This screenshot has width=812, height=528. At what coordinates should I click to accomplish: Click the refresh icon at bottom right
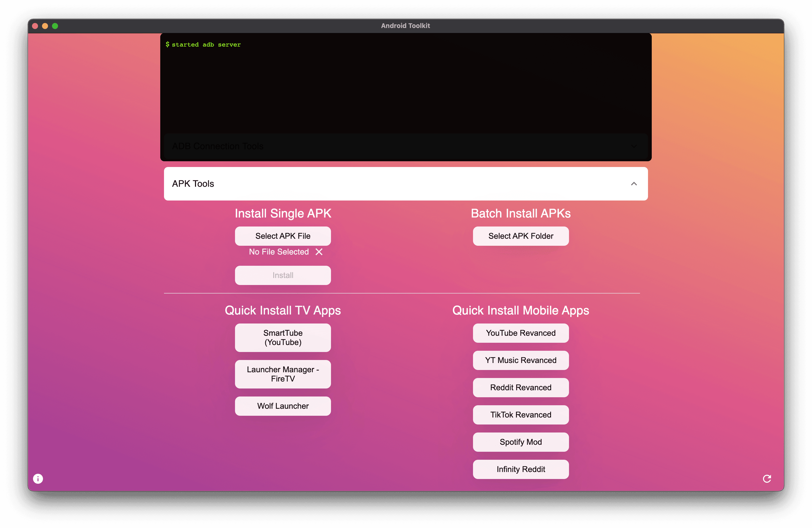click(766, 478)
